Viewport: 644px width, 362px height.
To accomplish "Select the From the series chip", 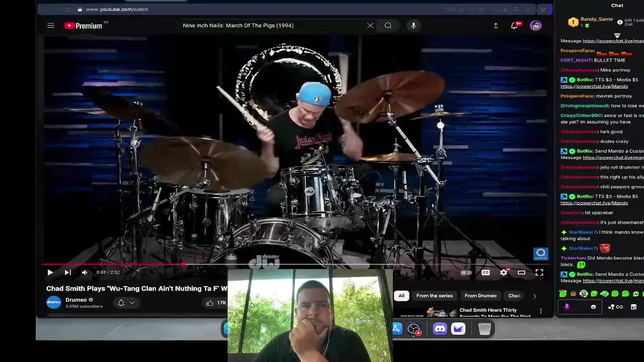I will click(x=434, y=296).
